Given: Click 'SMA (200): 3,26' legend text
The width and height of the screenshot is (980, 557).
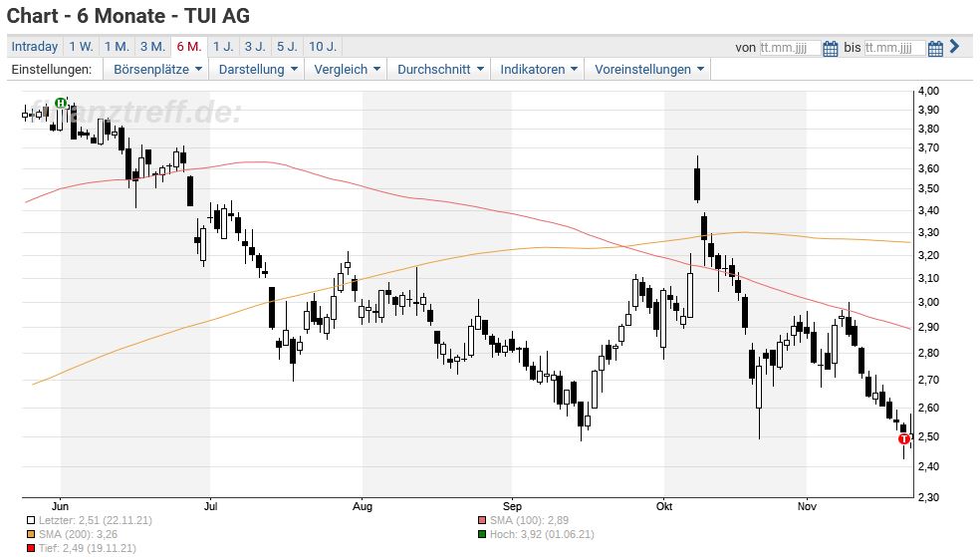Looking at the screenshot, I should [x=78, y=534].
